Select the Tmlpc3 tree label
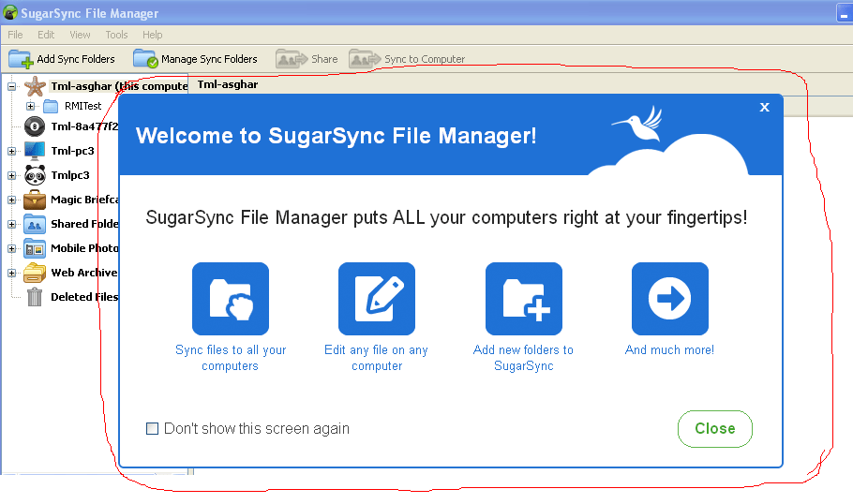Viewport: 853px width, 504px height. pyautogui.click(x=70, y=175)
